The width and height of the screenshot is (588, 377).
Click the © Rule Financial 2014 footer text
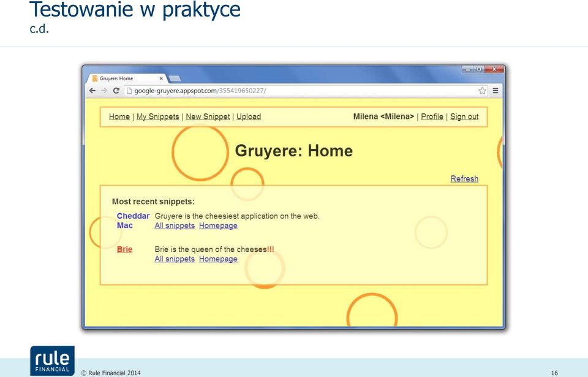111,373
